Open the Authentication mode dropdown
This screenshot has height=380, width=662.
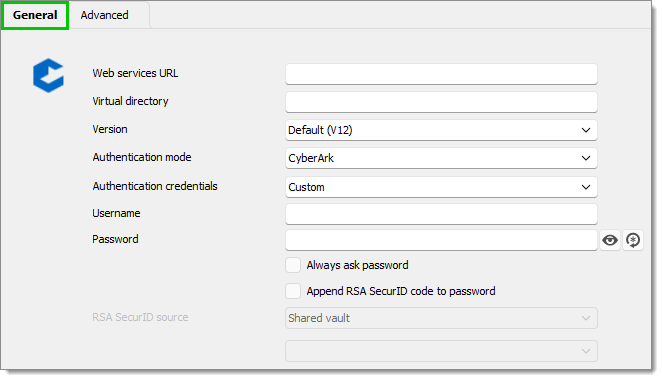(441, 158)
